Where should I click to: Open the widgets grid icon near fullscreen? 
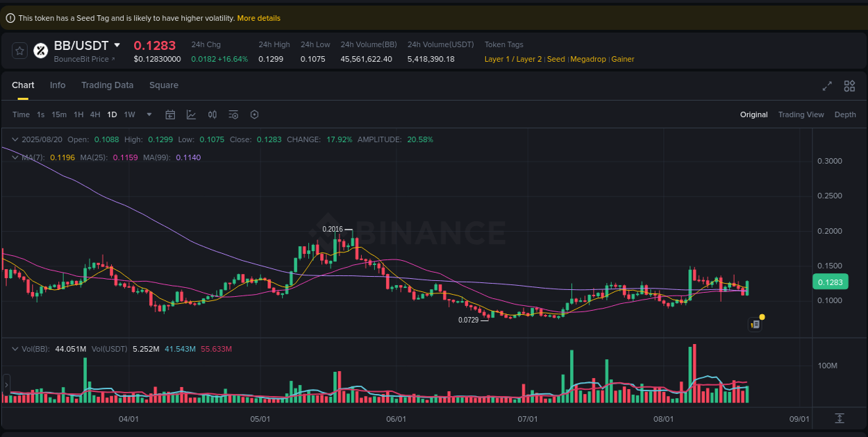click(x=849, y=86)
